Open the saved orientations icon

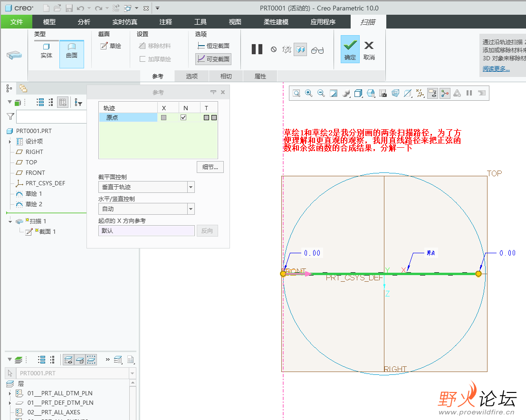pos(371,93)
